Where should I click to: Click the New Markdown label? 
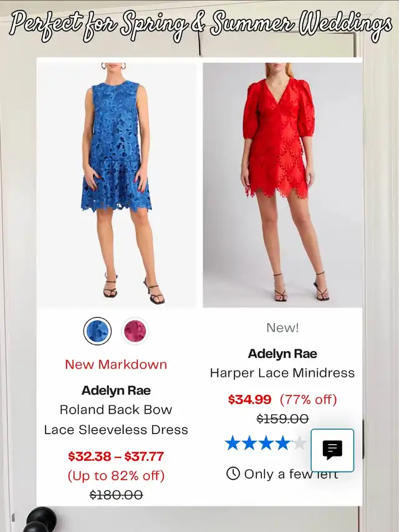click(116, 364)
